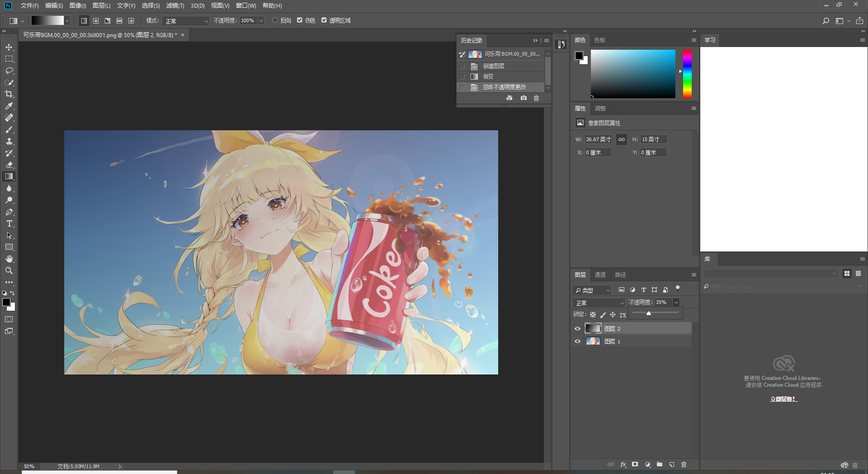The image size is (868, 474).
Task: Select the Blur tool
Action: pyautogui.click(x=9, y=188)
